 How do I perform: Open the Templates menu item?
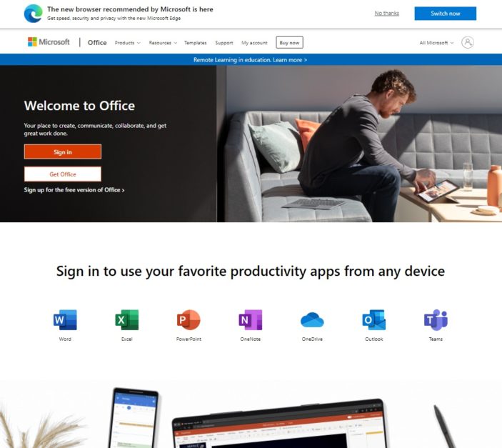pyautogui.click(x=195, y=43)
